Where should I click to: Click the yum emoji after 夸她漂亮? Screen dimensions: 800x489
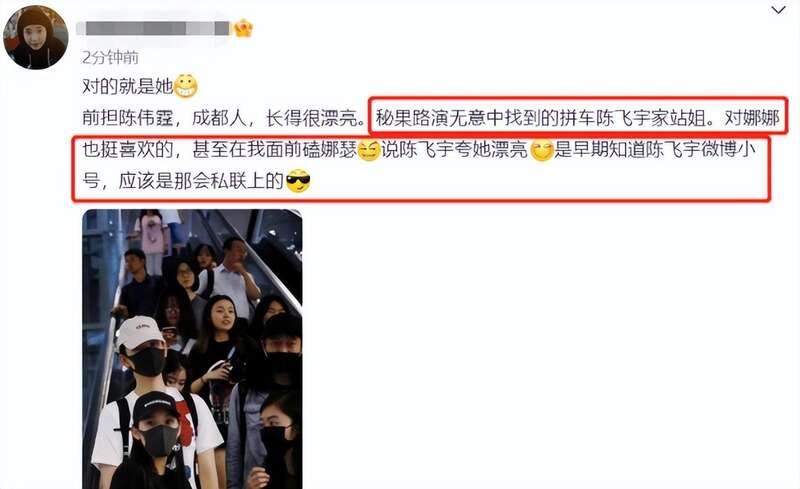tap(542, 151)
